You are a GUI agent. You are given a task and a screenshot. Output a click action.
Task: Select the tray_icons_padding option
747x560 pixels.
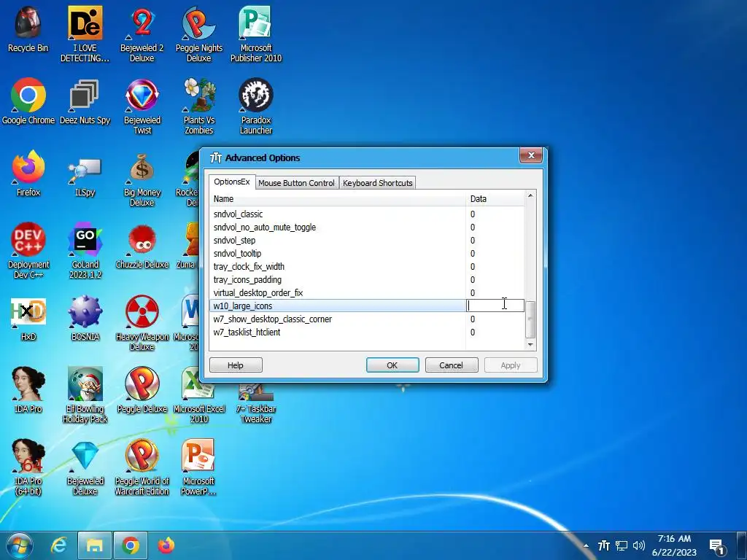(366, 280)
